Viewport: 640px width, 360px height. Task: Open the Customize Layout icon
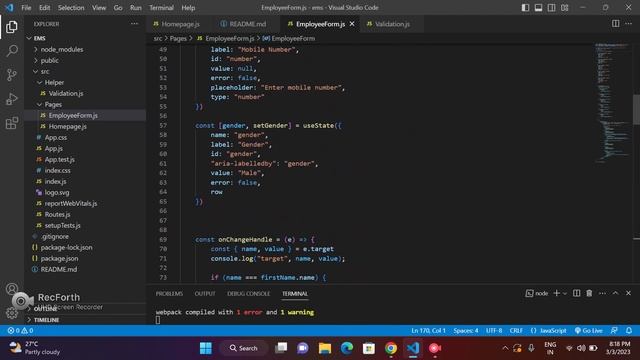coord(564,8)
